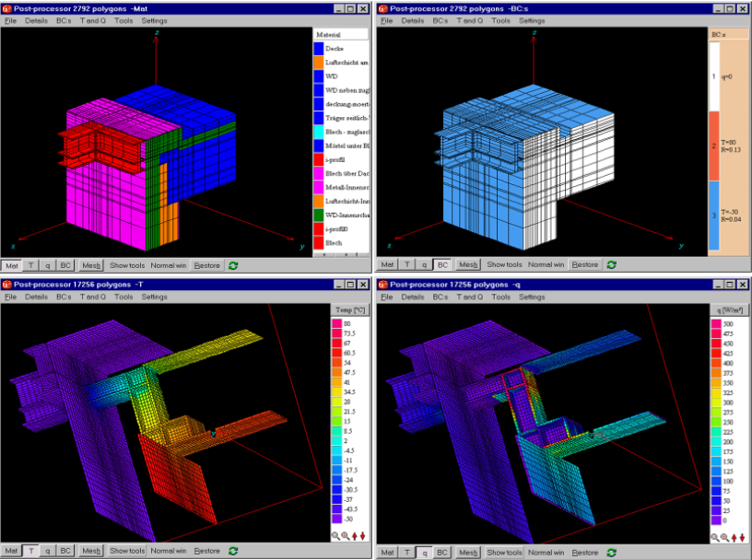Viewport: 752px width, 560px height.
Task: Select blue Decke material color swatch
Action: click(319, 49)
